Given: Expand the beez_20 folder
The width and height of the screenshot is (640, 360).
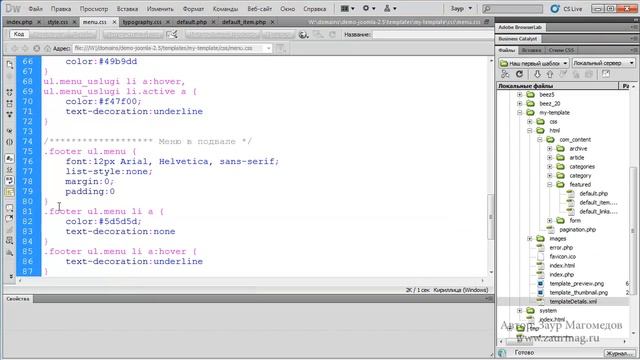Looking at the screenshot, I should pyautogui.click(x=520, y=104).
